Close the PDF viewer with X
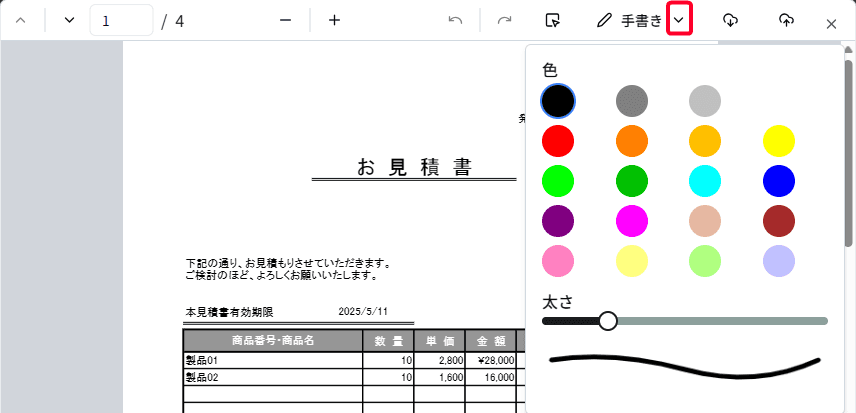The image size is (856, 413). point(831,24)
